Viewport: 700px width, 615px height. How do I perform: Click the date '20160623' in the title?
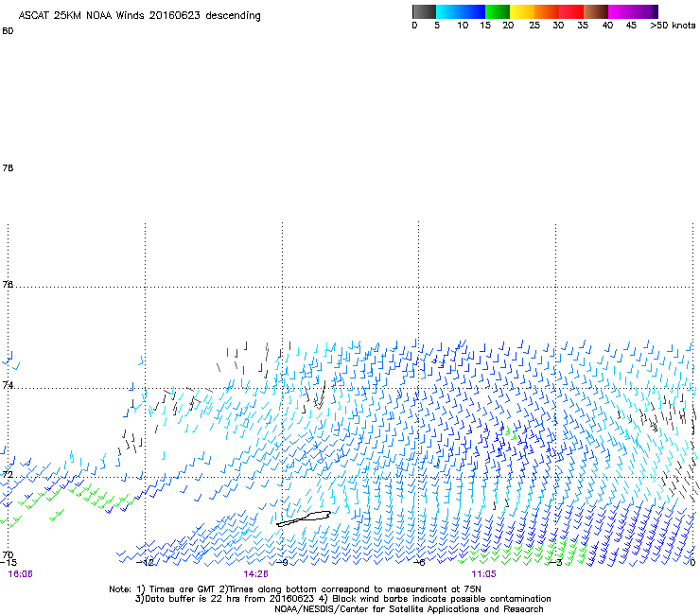[x=175, y=16]
